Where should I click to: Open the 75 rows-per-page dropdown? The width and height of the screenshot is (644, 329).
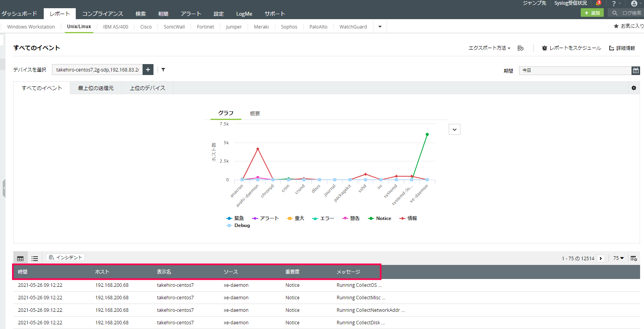[618, 258]
